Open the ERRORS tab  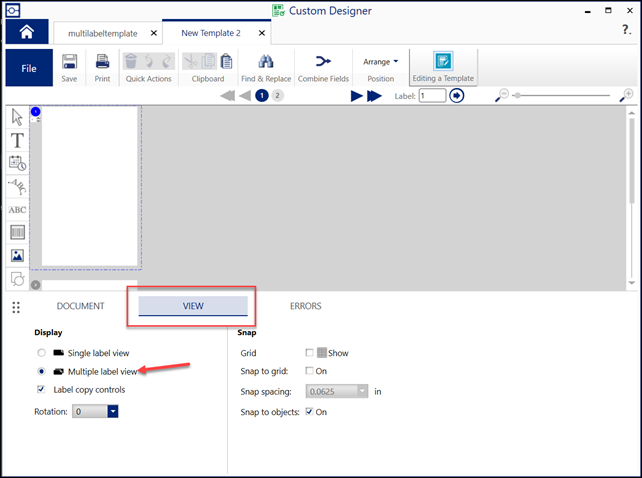point(305,306)
